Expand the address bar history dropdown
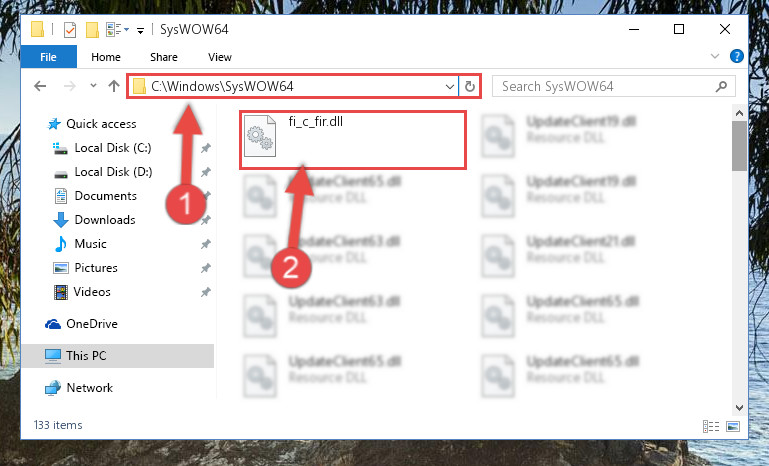Image resolution: width=769 pixels, height=466 pixels. point(449,87)
